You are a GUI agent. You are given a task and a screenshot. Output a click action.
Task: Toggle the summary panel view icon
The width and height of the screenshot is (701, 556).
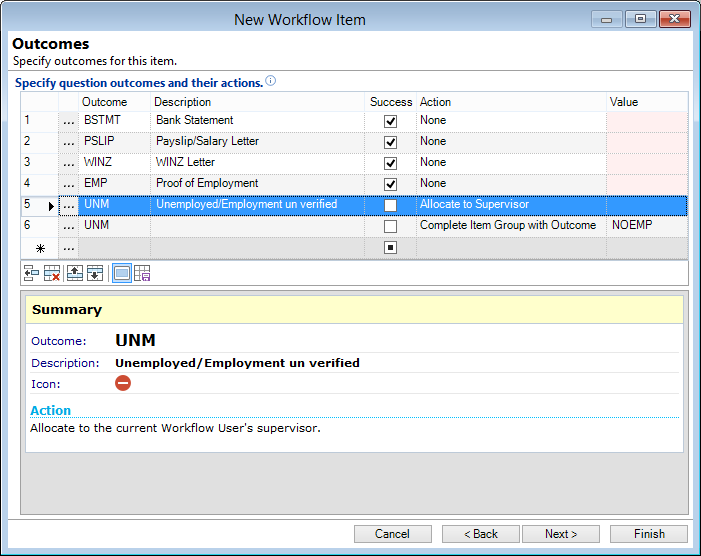coord(122,273)
